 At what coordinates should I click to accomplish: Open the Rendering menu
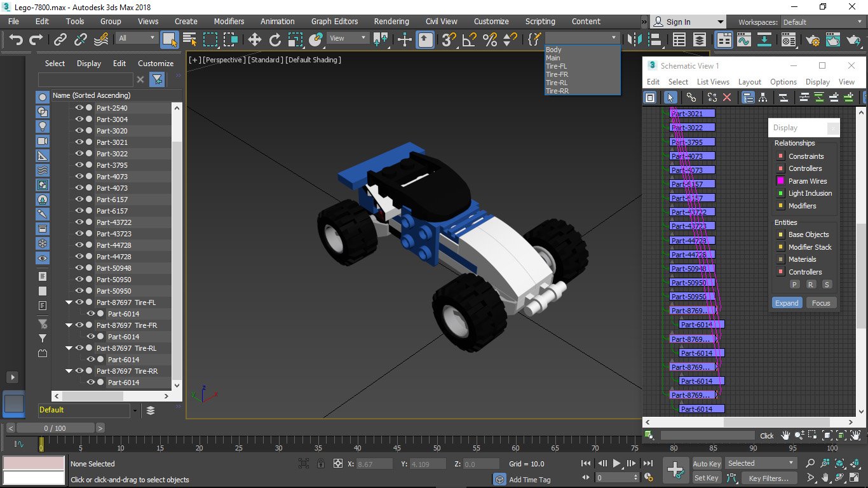[x=391, y=21]
